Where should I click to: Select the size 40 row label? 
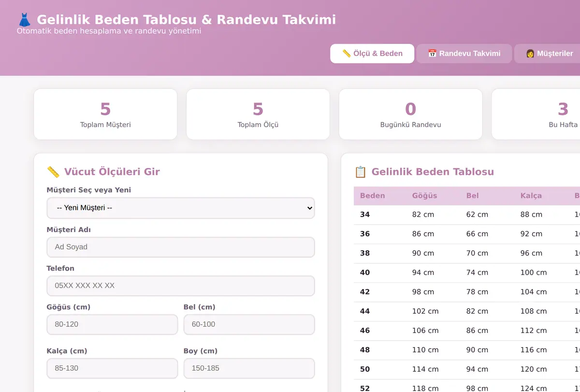pos(364,273)
